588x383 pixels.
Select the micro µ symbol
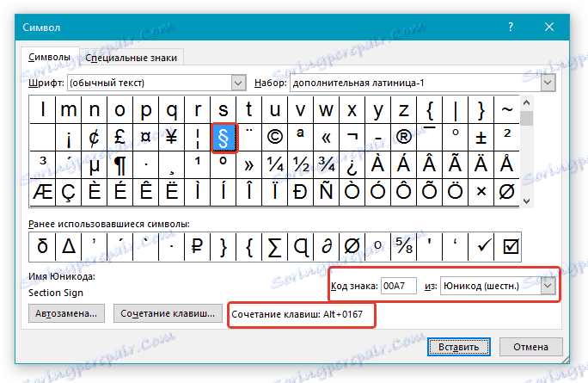(x=94, y=165)
